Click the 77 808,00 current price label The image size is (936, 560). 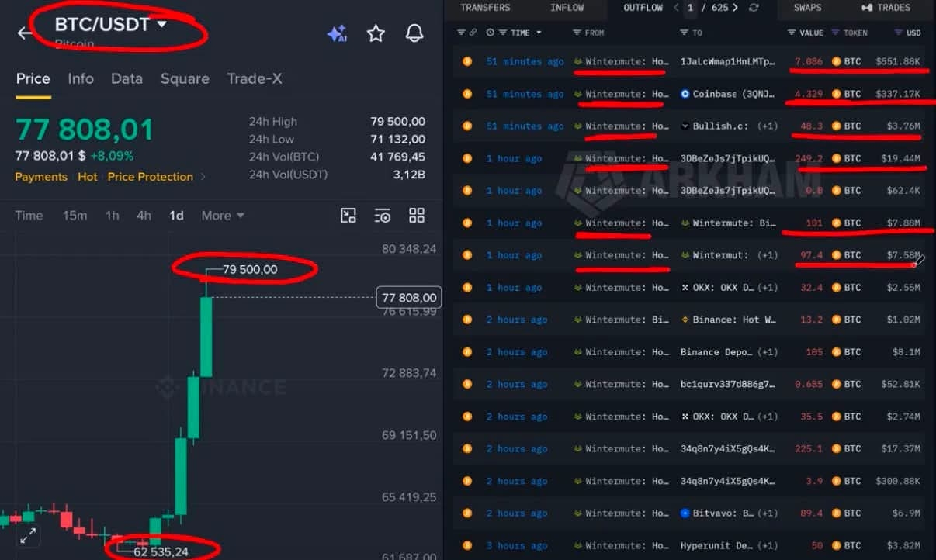pos(409,298)
